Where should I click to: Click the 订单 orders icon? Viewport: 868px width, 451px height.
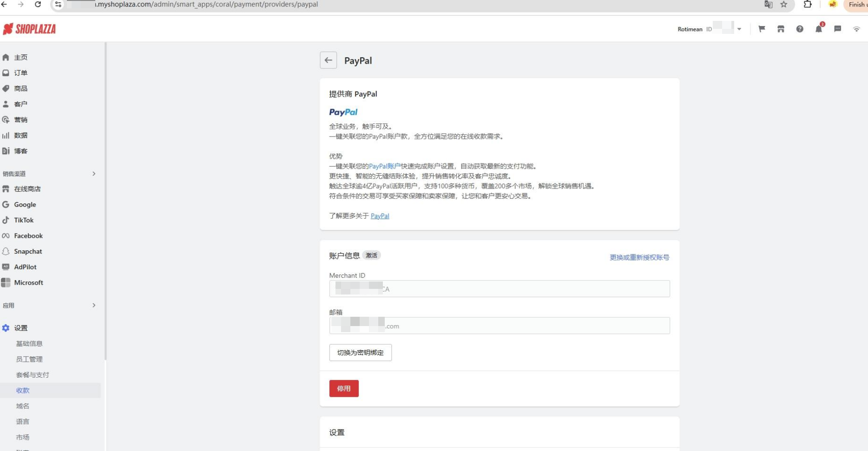coord(6,73)
